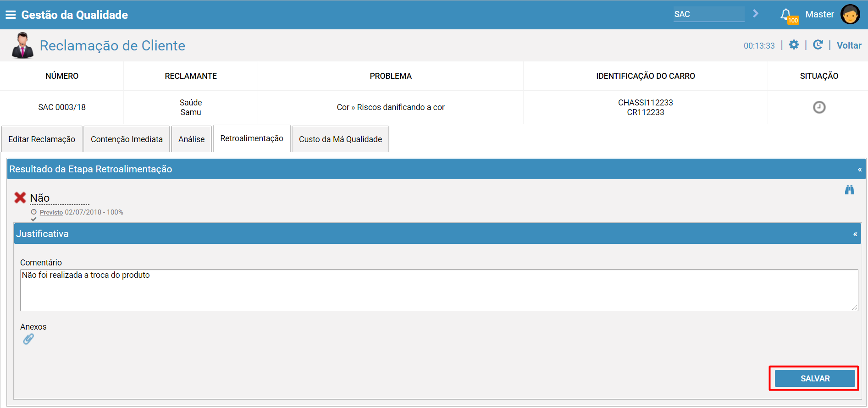This screenshot has height=408, width=868.
Task: Click 'Cor » Riscos danificando a cor'
Action: tap(391, 107)
